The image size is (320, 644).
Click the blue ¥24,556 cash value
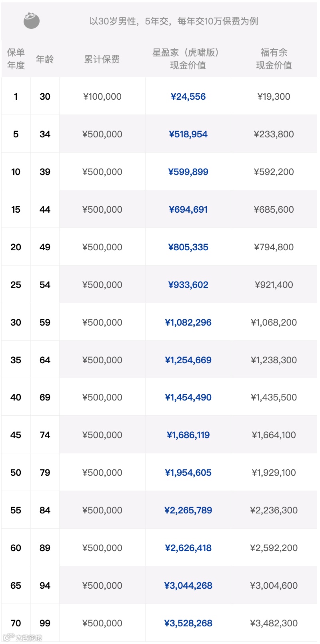pos(188,97)
